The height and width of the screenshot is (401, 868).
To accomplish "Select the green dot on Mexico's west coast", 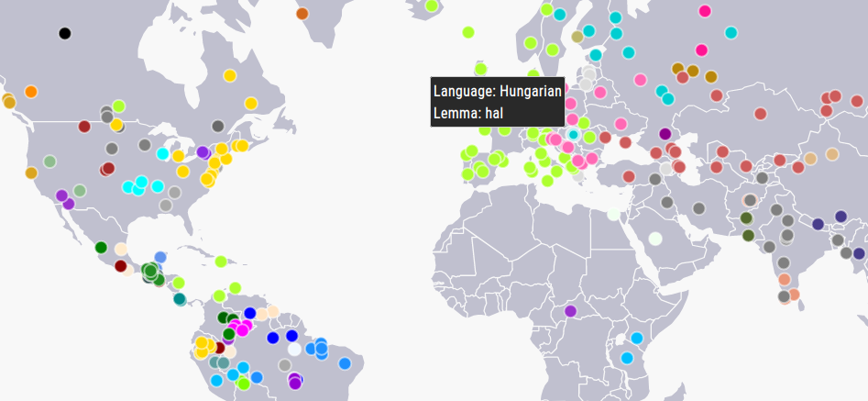I will (x=101, y=248).
